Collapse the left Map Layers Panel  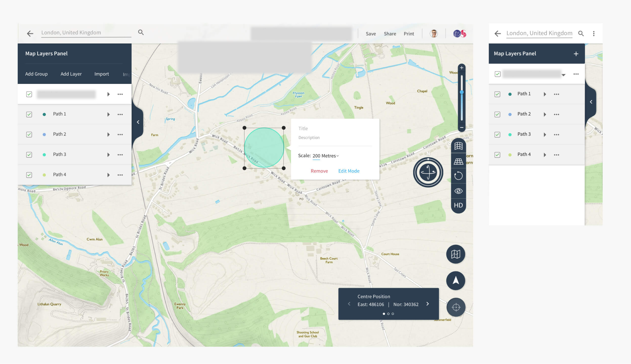138,122
